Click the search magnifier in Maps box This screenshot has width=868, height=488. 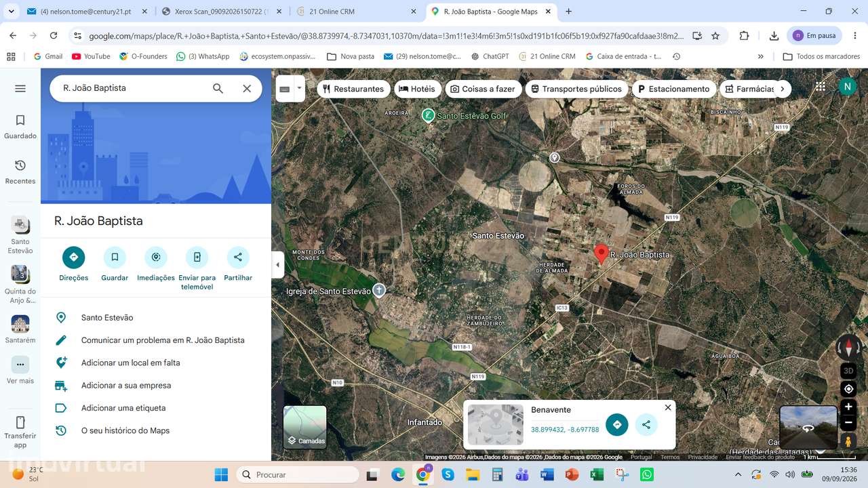[218, 88]
